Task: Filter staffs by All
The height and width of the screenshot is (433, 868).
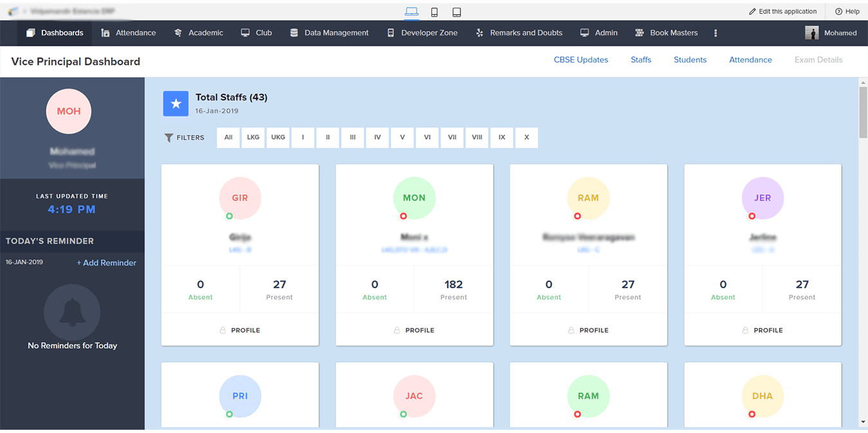Action: tap(228, 138)
